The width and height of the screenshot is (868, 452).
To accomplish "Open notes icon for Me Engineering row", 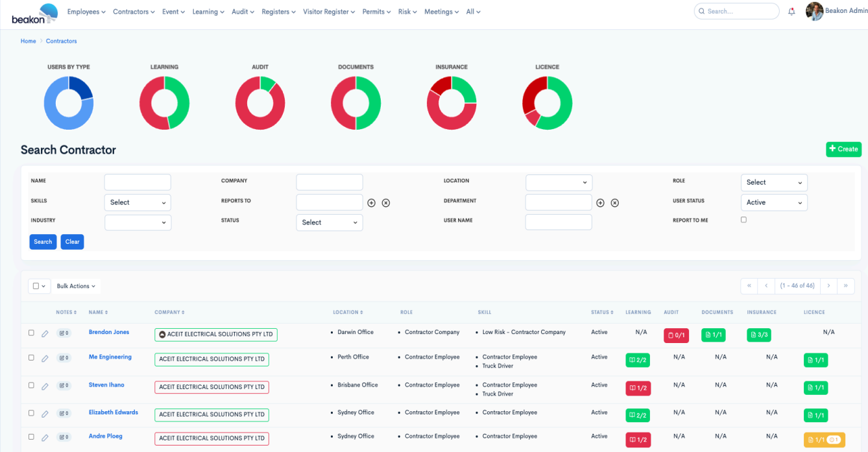I will 64,358.
